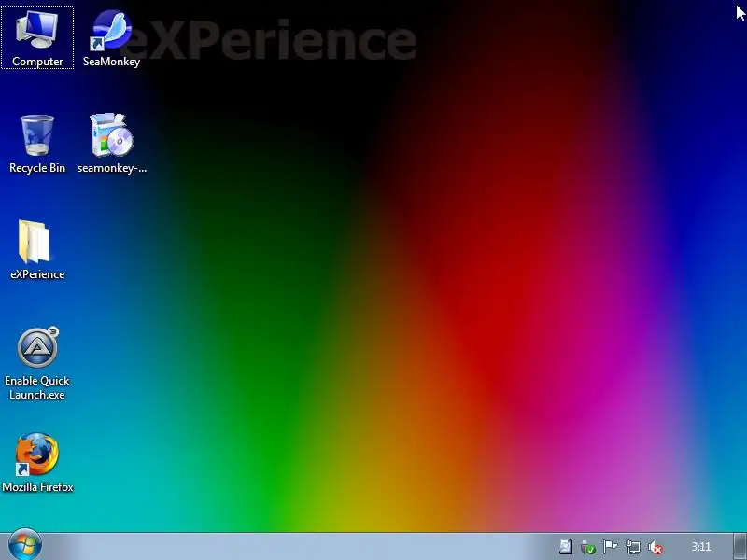Click the muted speaker volume icon
This screenshot has width=747, height=560.
[x=655, y=547]
